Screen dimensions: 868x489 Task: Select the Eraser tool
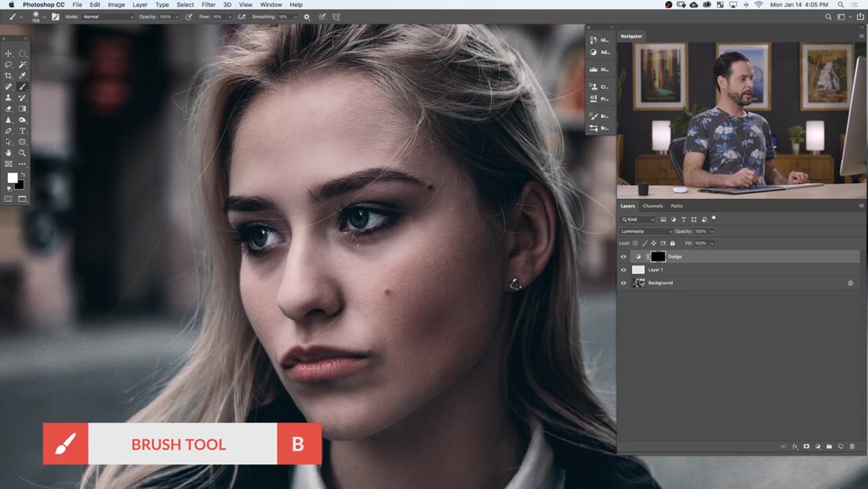(x=9, y=109)
